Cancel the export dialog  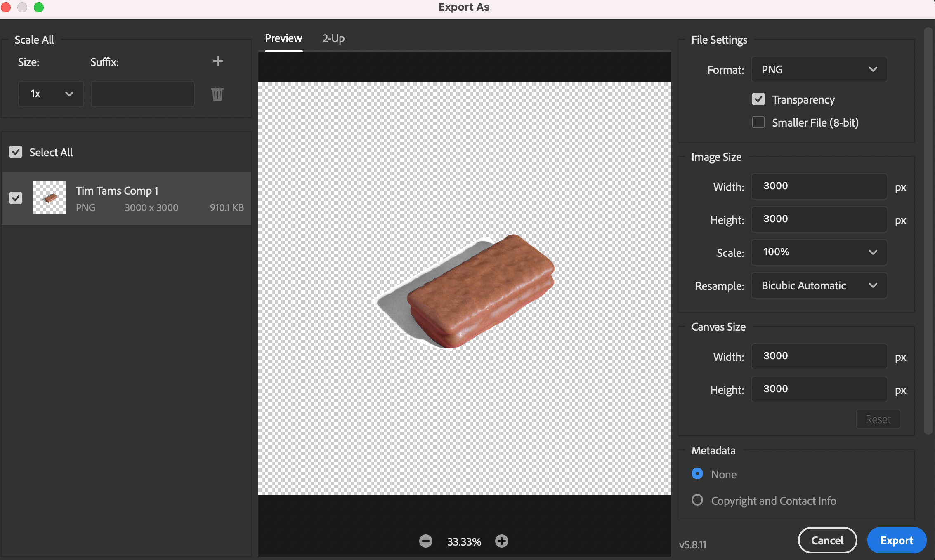click(827, 540)
